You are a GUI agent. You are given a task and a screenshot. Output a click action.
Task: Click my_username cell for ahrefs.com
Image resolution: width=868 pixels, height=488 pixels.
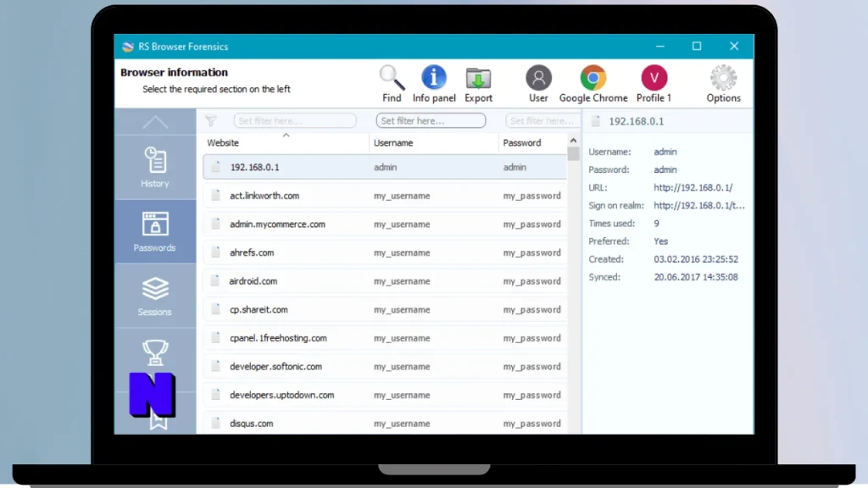click(x=402, y=252)
